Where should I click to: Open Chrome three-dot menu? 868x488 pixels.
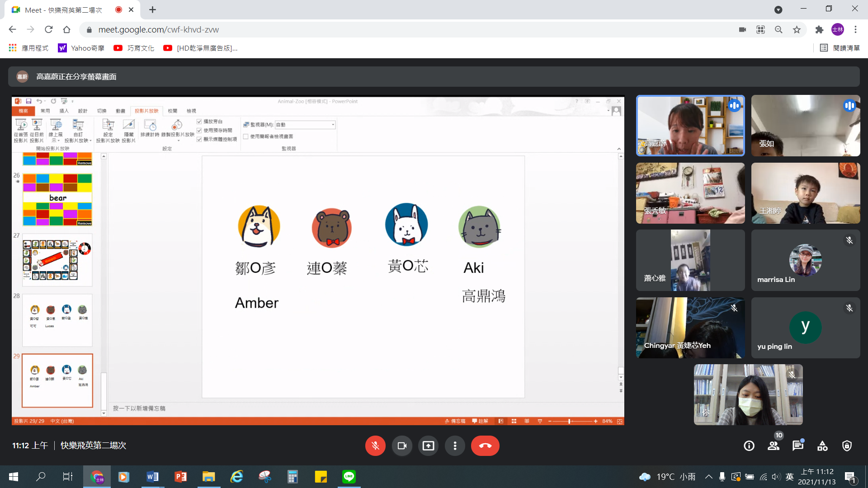855,29
